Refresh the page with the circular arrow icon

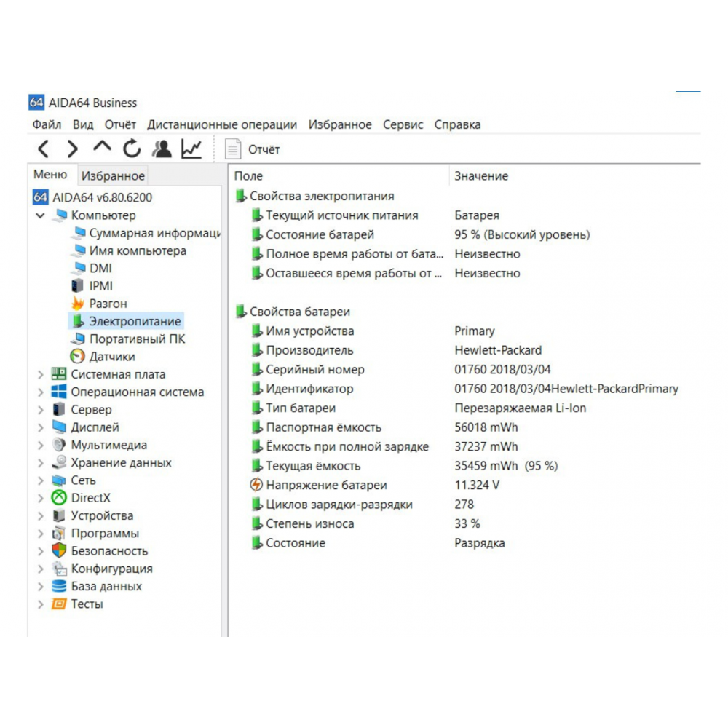(x=132, y=149)
